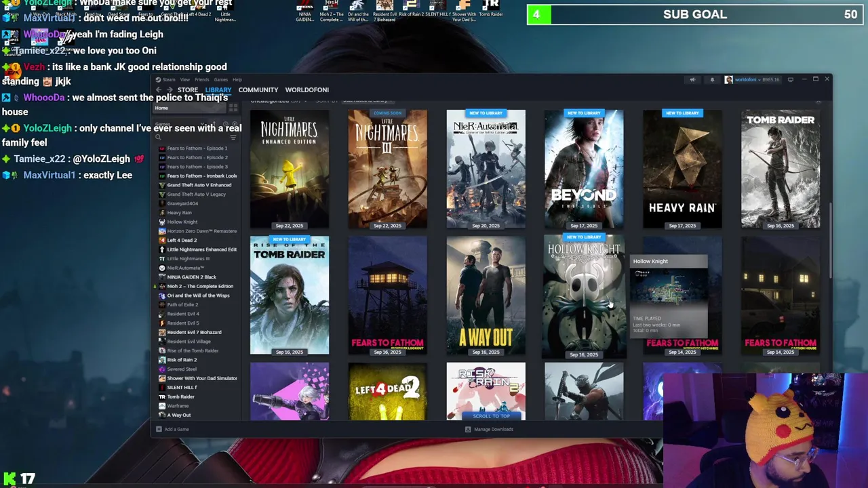Image resolution: width=868 pixels, height=488 pixels.
Task: Open Heavy Rain game cover
Action: (x=682, y=169)
